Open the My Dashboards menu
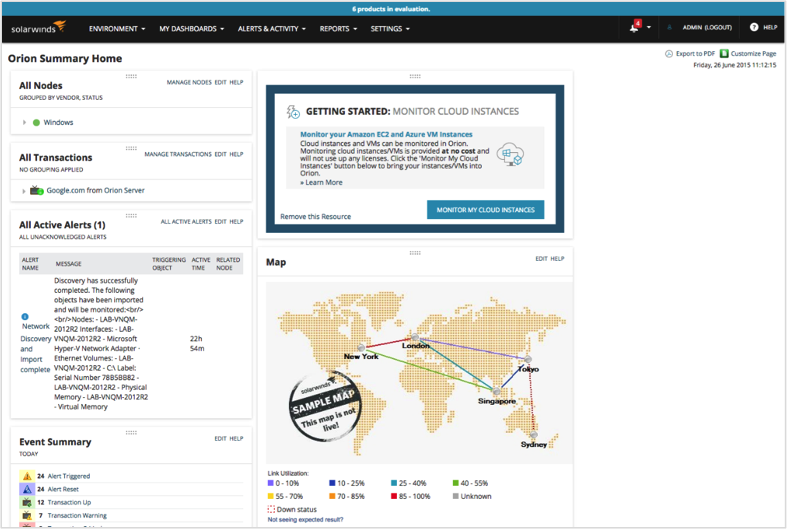 click(191, 29)
